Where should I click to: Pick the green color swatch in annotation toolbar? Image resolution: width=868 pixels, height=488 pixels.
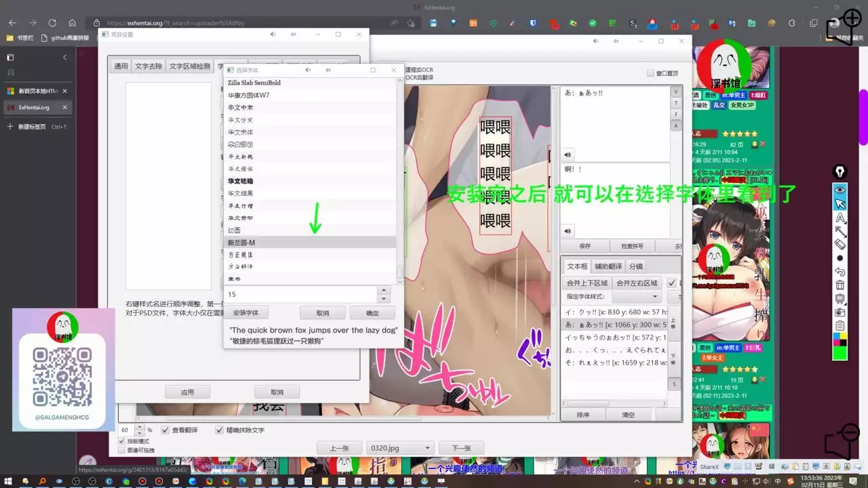click(x=840, y=353)
